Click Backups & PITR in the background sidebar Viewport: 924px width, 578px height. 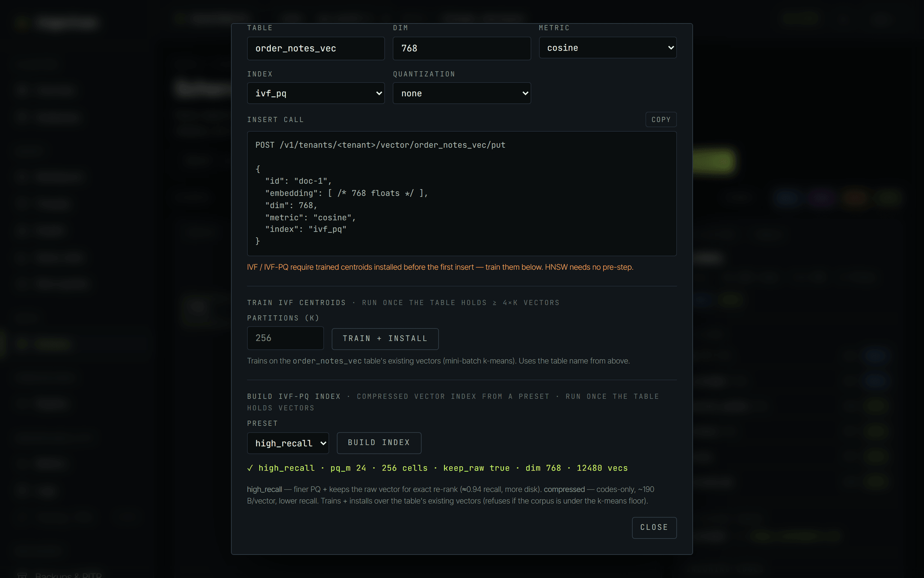(x=68, y=575)
